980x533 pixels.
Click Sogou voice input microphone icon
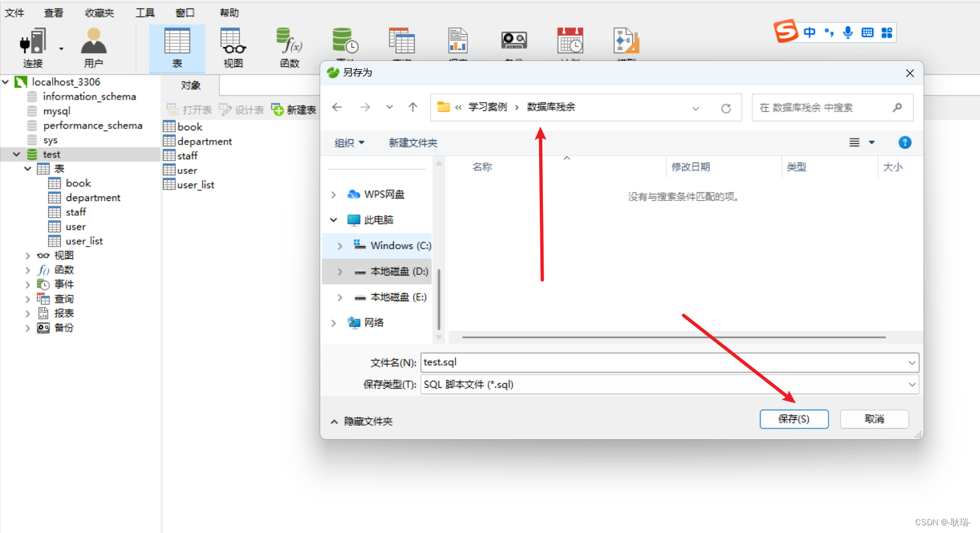[848, 32]
